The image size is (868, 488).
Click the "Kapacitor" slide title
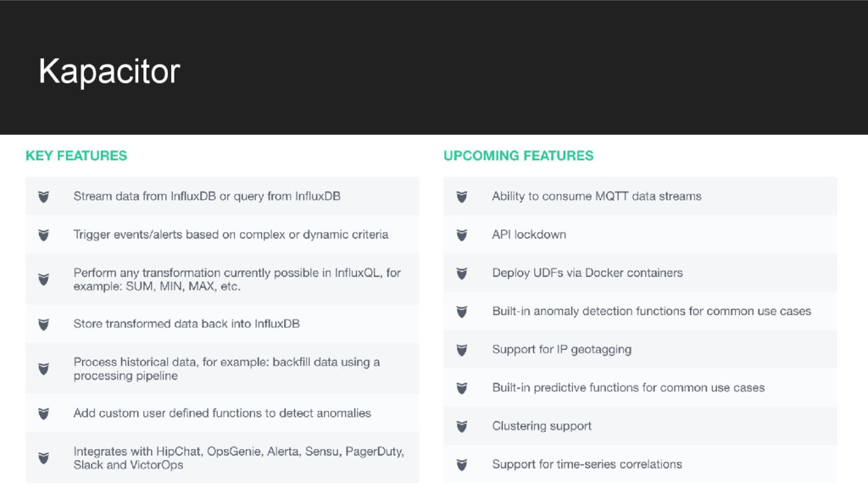click(109, 72)
